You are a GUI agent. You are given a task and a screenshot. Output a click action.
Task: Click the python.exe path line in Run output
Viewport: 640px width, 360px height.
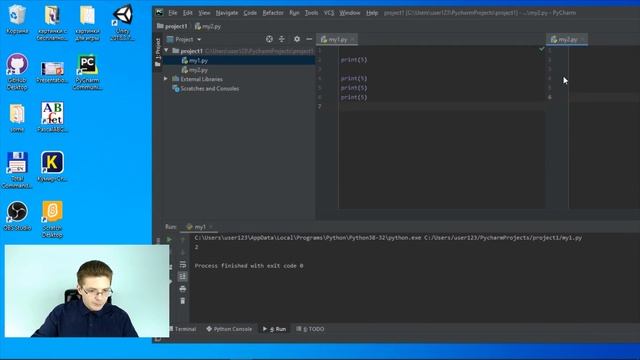point(388,238)
